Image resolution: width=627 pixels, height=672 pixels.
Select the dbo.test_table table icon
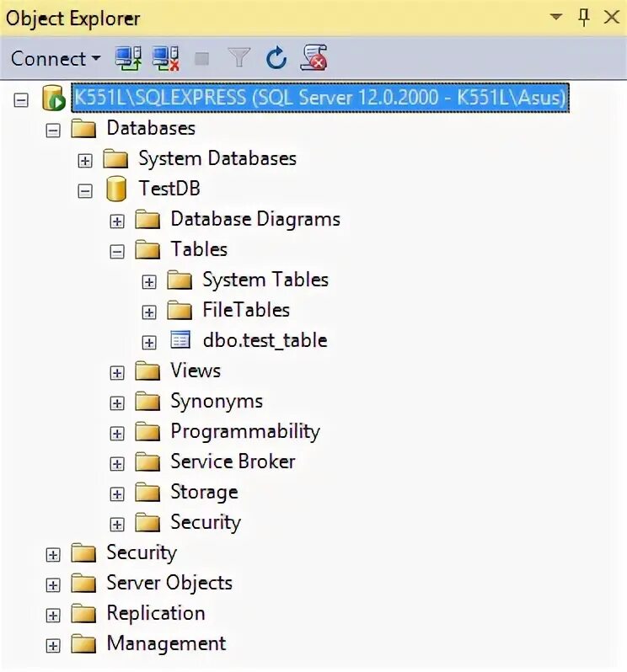click(180, 340)
